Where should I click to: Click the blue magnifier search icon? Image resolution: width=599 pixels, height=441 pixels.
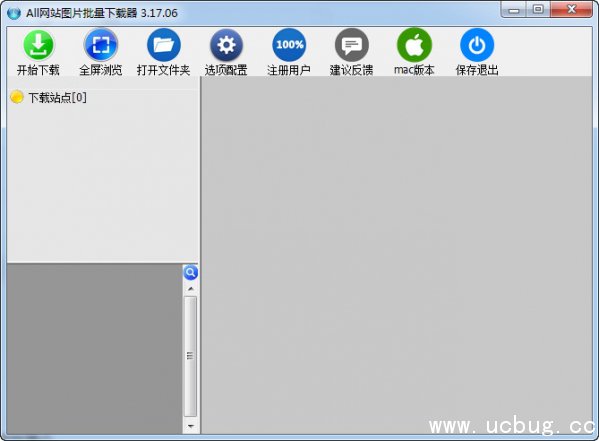[190, 273]
